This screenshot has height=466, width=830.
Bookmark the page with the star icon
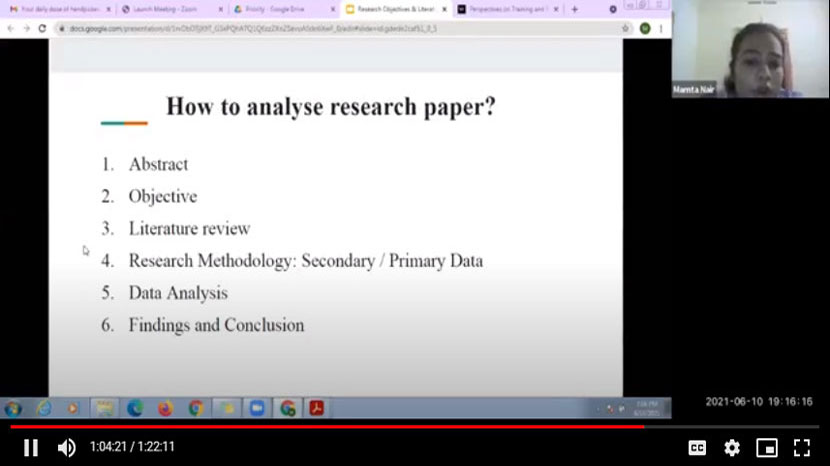tap(625, 29)
